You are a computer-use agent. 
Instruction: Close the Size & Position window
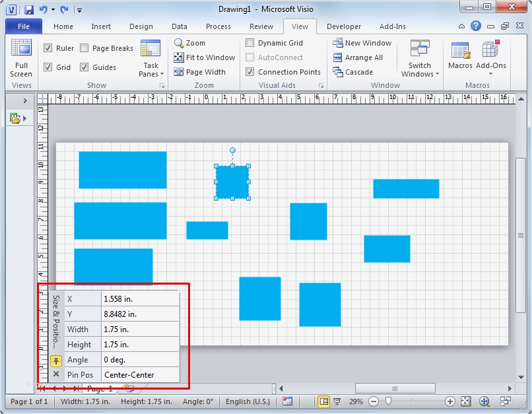tap(56, 374)
